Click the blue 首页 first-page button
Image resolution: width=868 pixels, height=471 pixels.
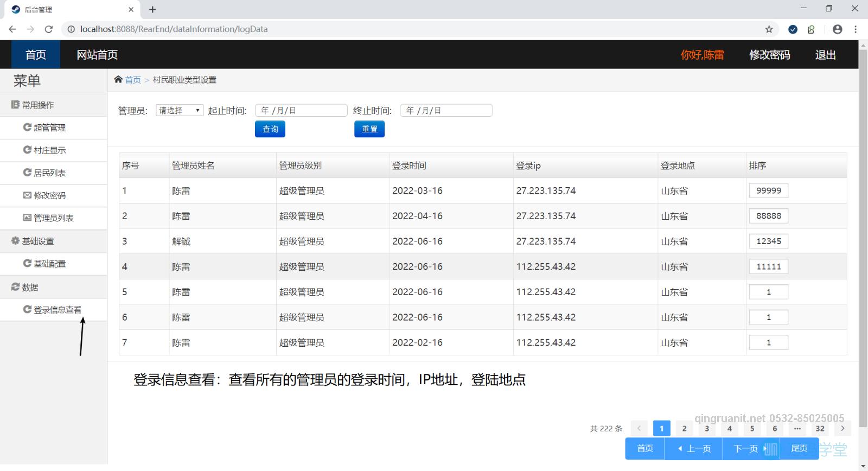[645, 448]
